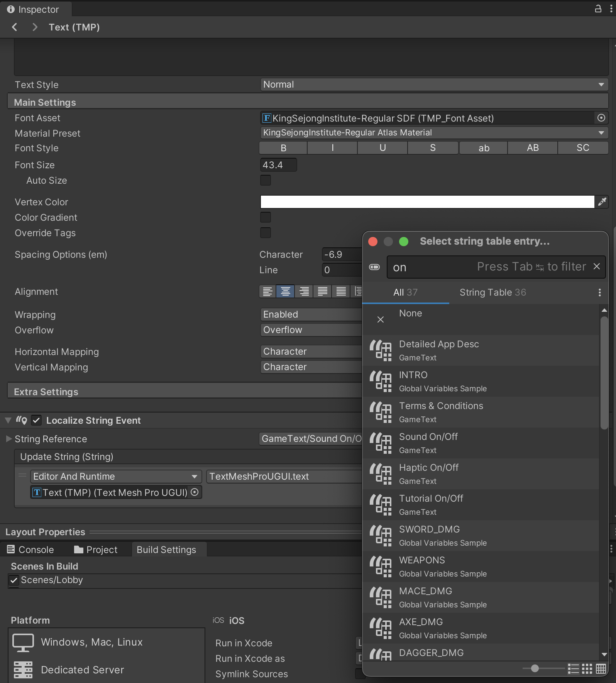Switch to the Console tab
The height and width of the screenshot is (683, 616).
pyautogui.click(x=30, y=549)
